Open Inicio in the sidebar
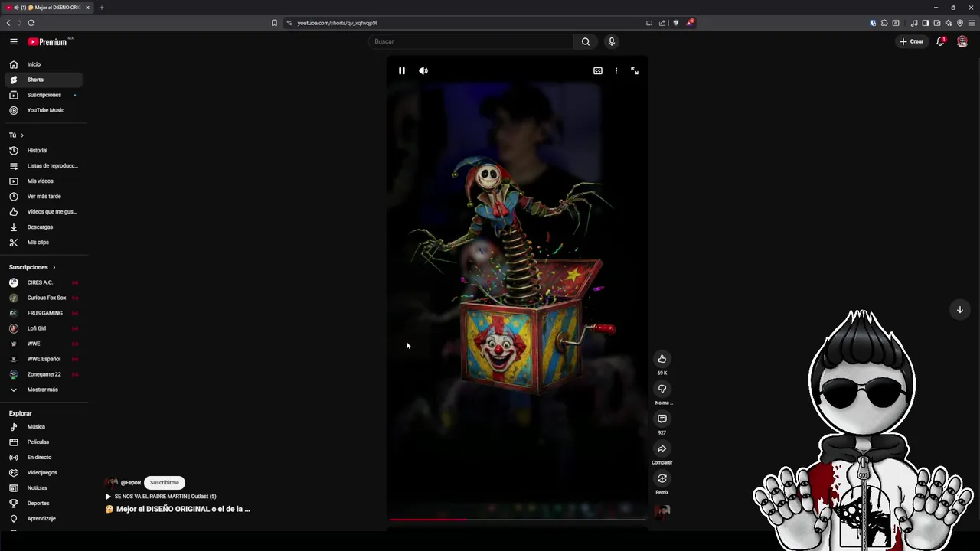Viewport: 980px width, 551px height. (43, 64)
